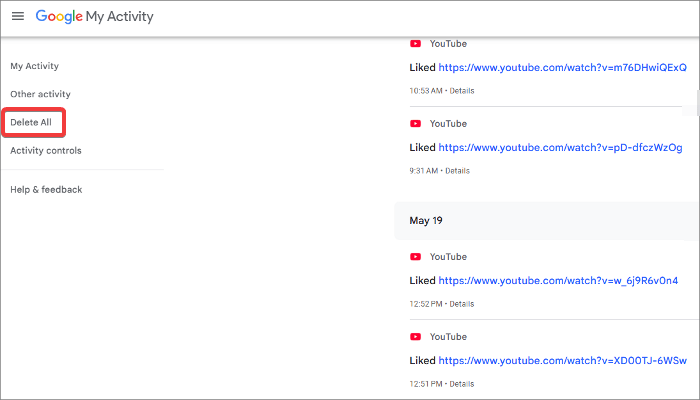Select Delete All in sidebar
The height and width of the screenshot is (400, 700).
pyautogui.click(x=31, y=122)
